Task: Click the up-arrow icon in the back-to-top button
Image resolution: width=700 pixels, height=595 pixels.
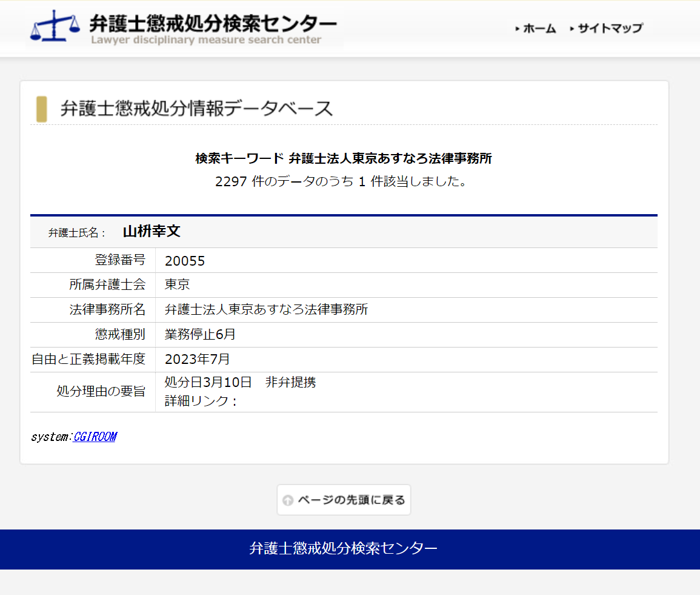Action: [x=288, y=500]
